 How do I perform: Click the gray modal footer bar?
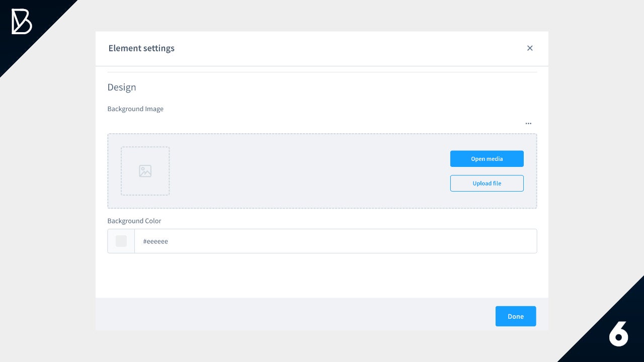click(x=292, y=314)
